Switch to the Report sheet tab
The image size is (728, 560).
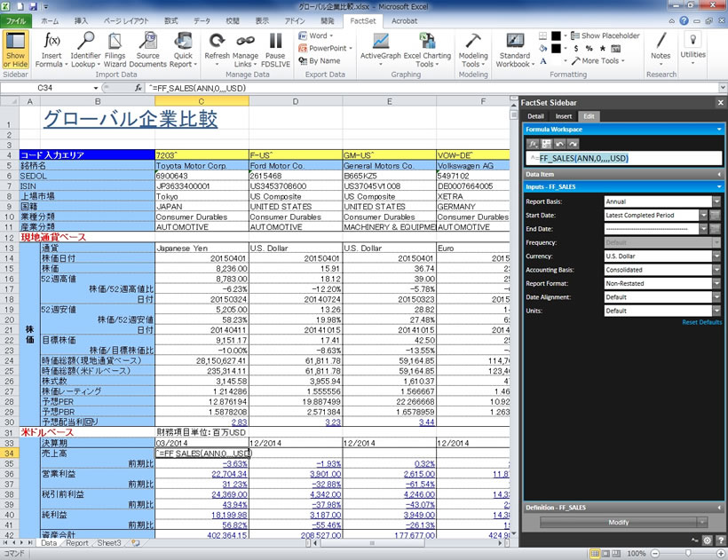(76, 543)
